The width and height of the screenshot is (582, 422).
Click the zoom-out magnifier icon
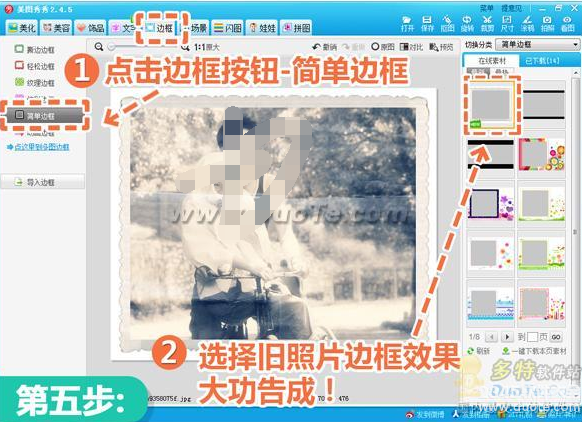coord(99,47)
